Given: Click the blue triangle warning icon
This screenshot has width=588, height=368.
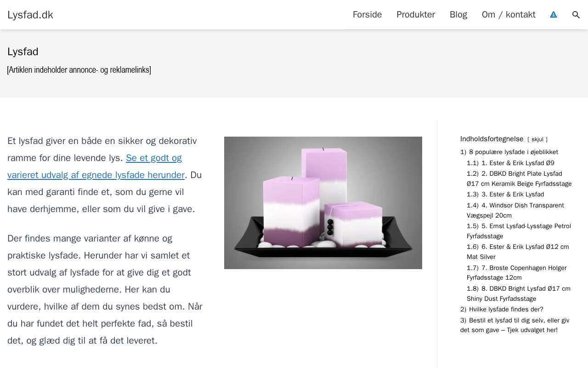Looking at the screenshot, I should click(554, 15).
